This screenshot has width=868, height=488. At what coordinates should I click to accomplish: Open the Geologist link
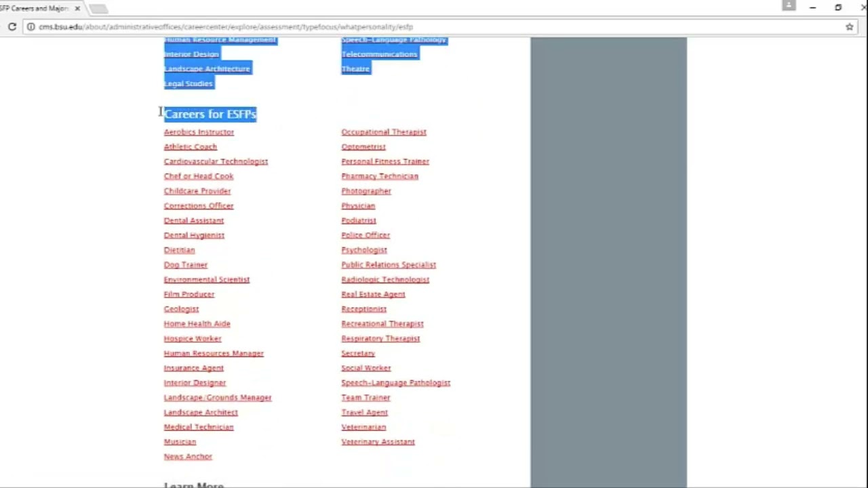[x=181, y=309]
